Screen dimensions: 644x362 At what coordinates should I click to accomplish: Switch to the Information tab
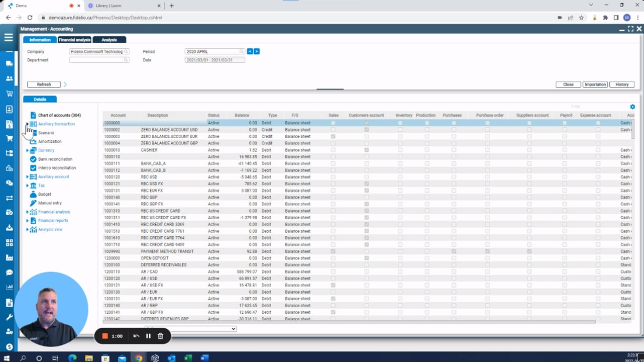point(40,40)
